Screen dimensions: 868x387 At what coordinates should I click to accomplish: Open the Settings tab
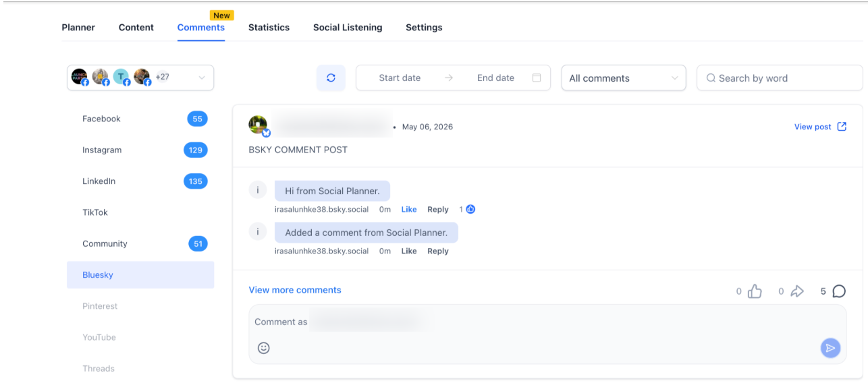pos(424,28)
